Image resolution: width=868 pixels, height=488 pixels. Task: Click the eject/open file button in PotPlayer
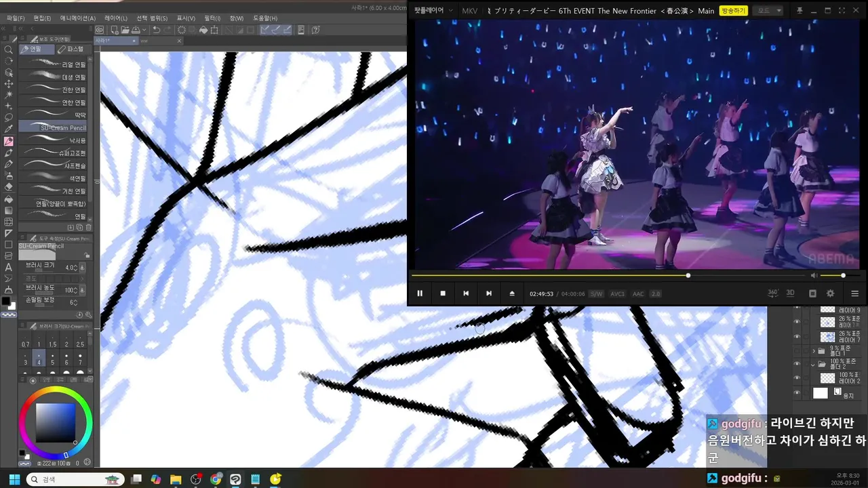click(x=512, y=293)
